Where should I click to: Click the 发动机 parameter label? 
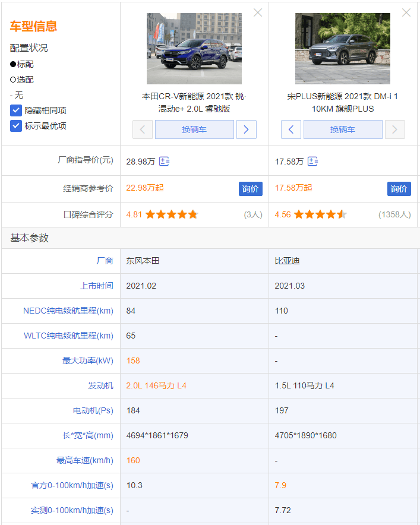101,385
